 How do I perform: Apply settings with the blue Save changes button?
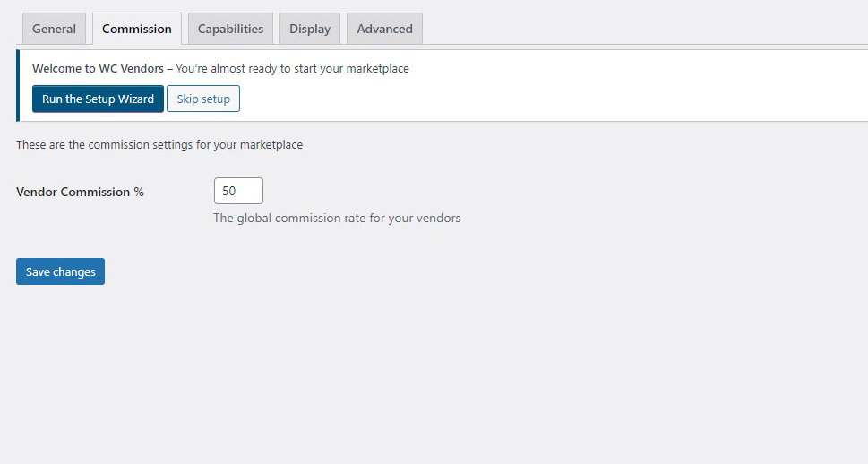click(60, 271)
